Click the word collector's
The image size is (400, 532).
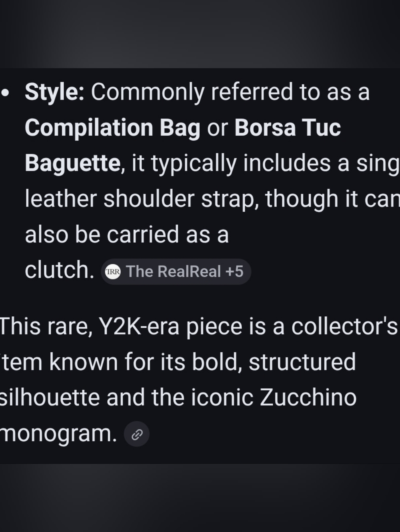click(x=344, y=326)
